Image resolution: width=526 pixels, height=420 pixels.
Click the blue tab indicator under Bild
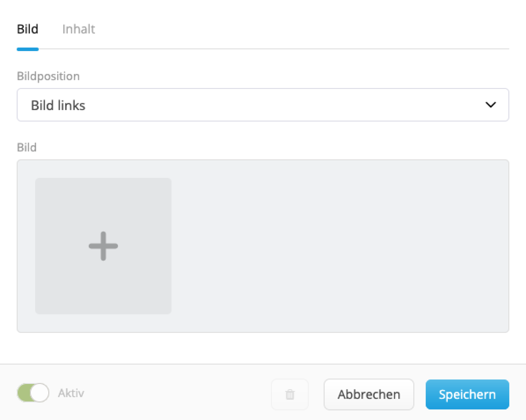(x=27, y=49)
